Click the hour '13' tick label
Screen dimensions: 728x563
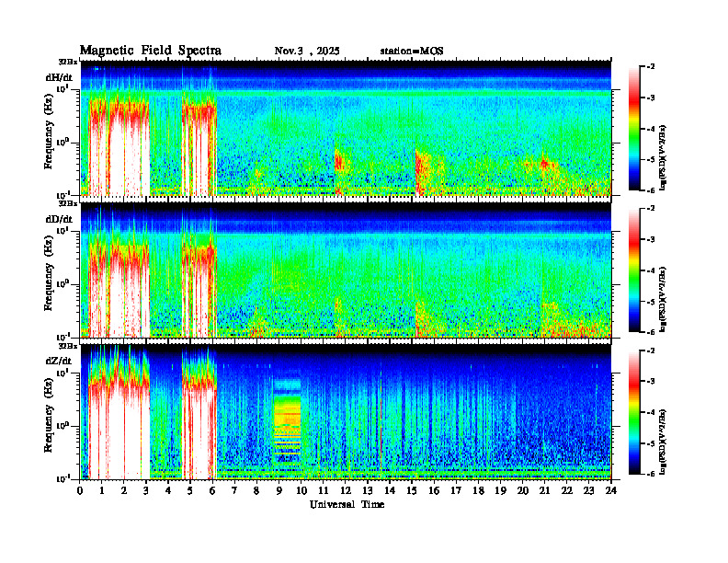[x=368, y=490]
